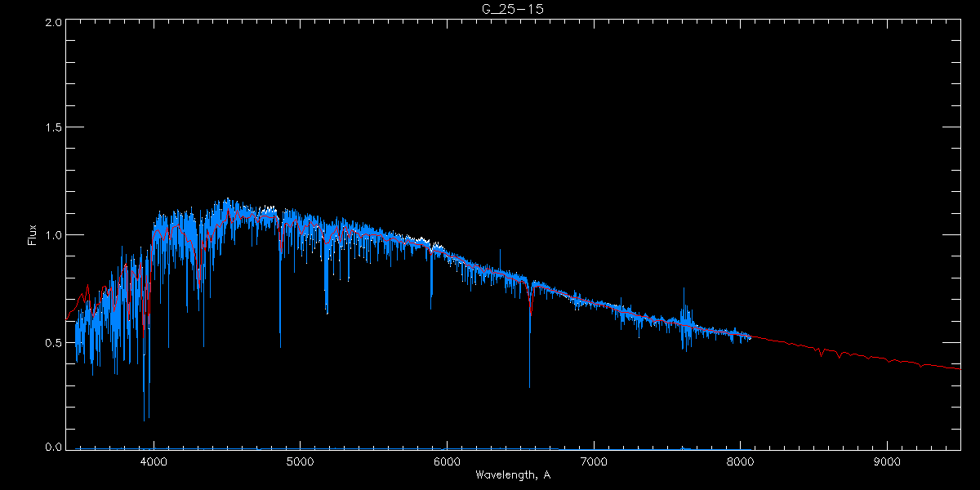
Task: Click the Flux y-axis label
Action: coord(33,234)
